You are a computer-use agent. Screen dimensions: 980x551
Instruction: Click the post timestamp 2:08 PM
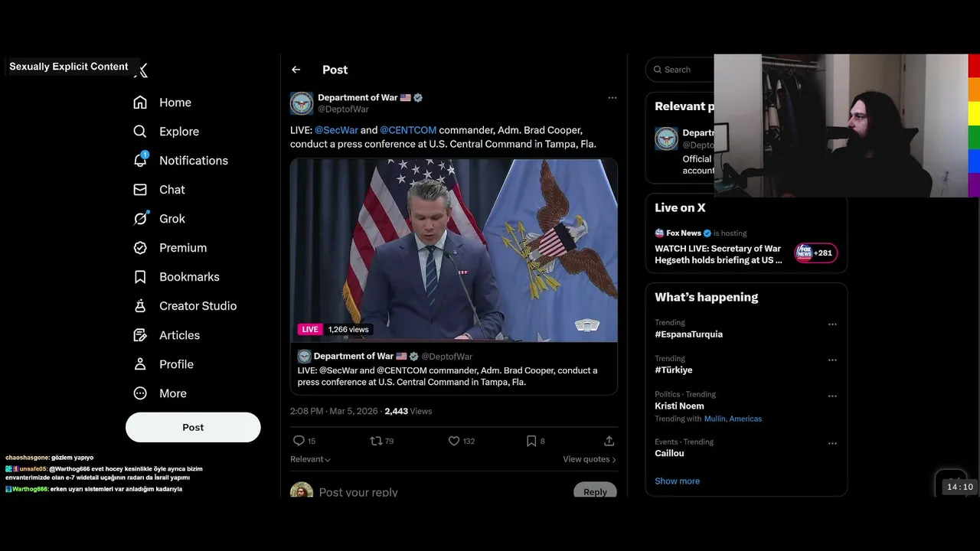click(x=306, y=412)
